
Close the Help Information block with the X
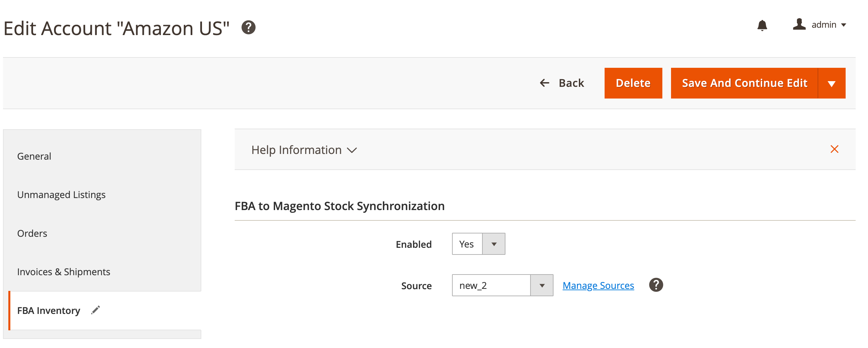click(x=834, y=149)
